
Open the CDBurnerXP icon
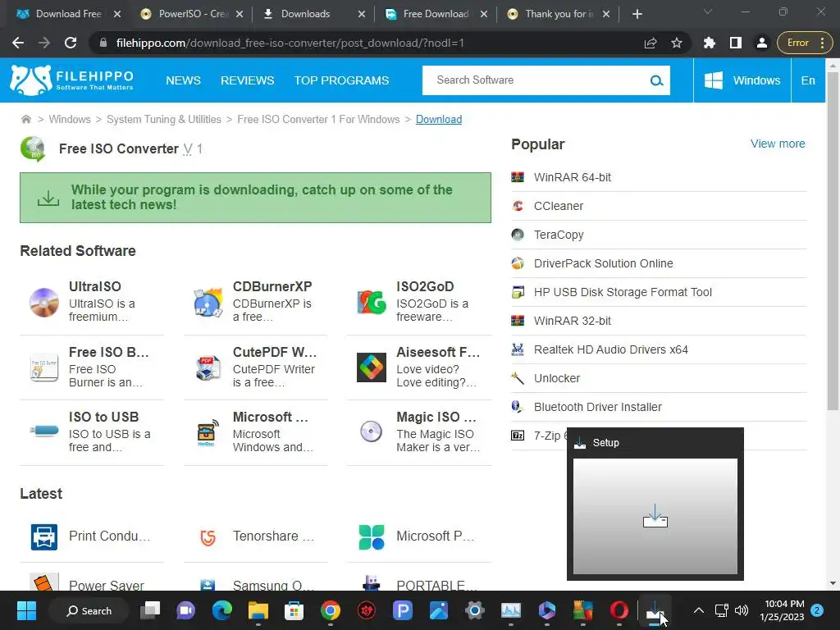208,302
